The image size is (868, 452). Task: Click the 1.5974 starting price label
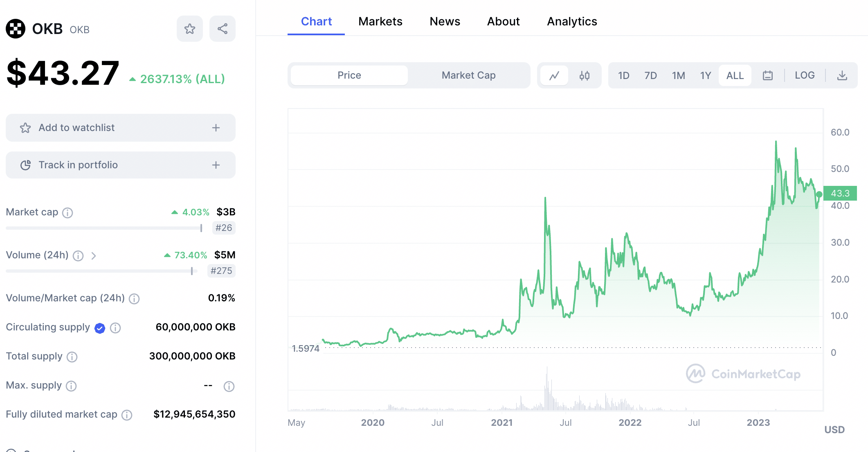tap(306, 348)
